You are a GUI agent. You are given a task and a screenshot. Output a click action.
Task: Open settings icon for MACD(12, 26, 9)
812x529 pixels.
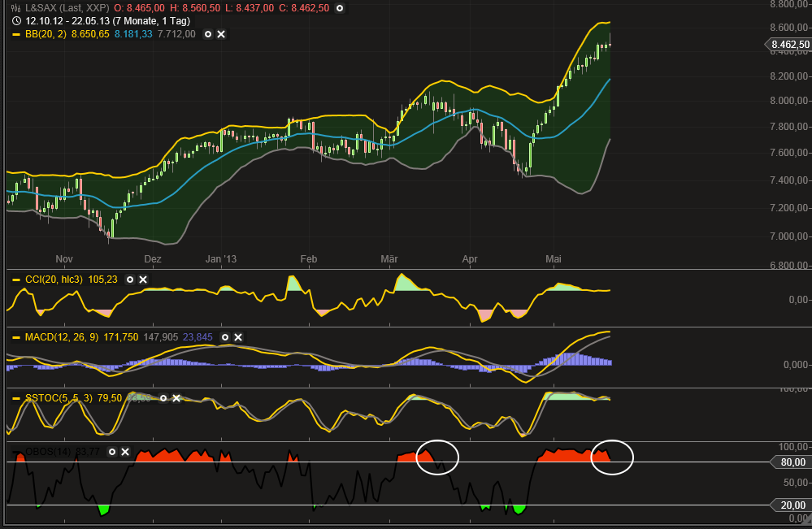pyautogui.click(x=225, y=337)
